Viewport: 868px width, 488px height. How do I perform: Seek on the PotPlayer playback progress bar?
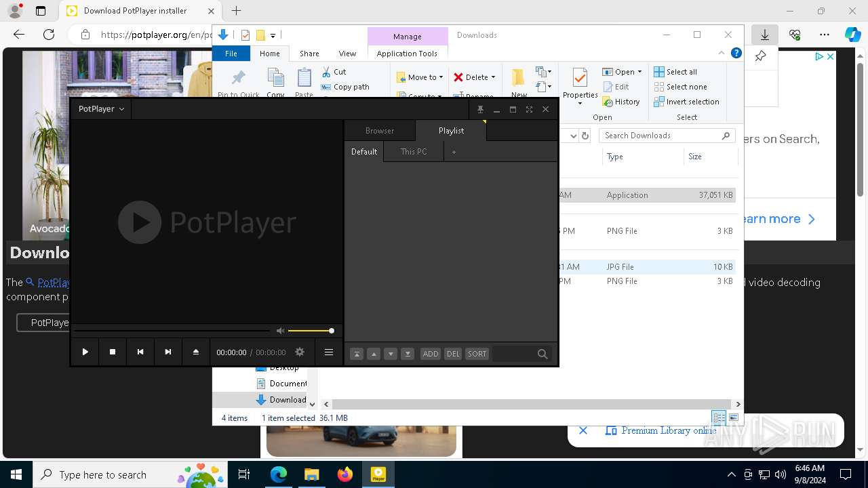[x=172, y=331]
